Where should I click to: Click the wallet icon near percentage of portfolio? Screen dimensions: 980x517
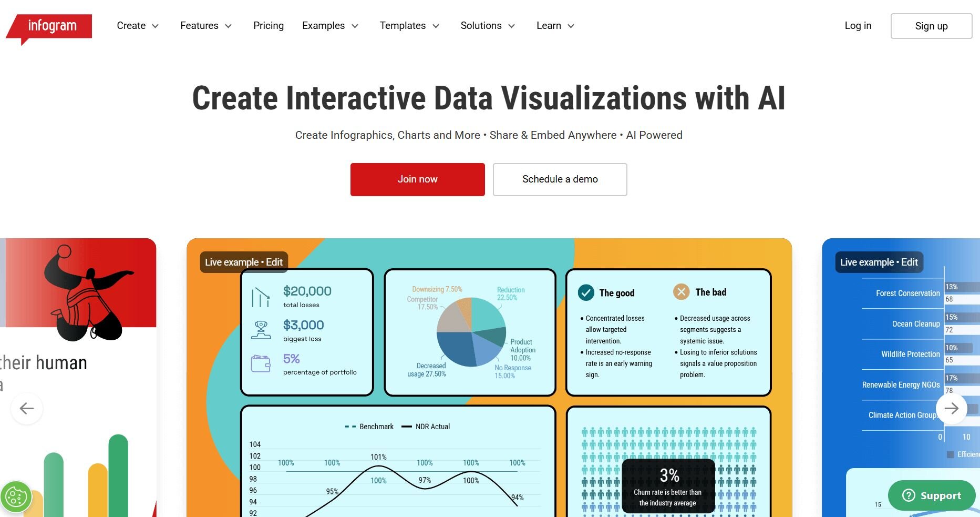pos(261,363)
